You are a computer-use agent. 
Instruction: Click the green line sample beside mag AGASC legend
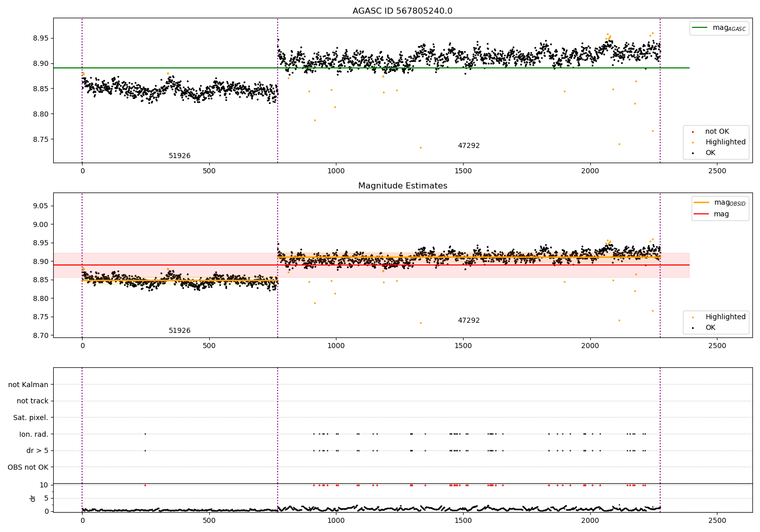point(700,28)
